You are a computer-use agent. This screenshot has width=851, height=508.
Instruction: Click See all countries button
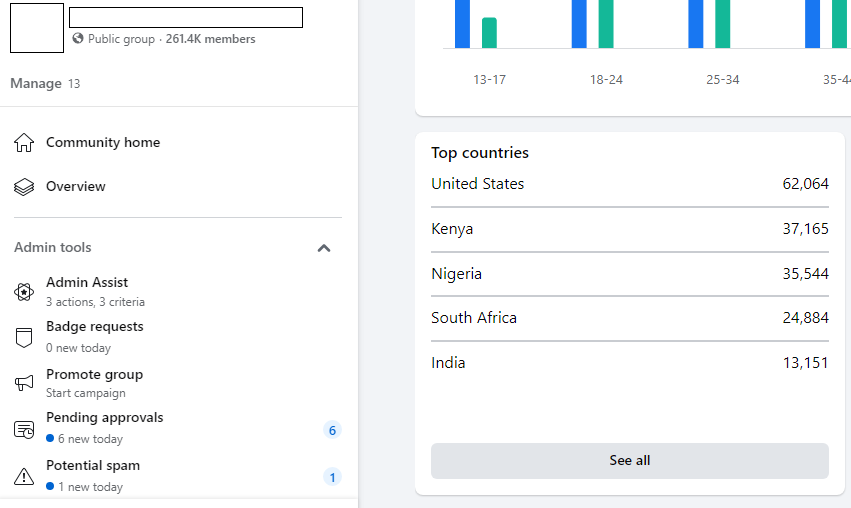pos(630,461)
